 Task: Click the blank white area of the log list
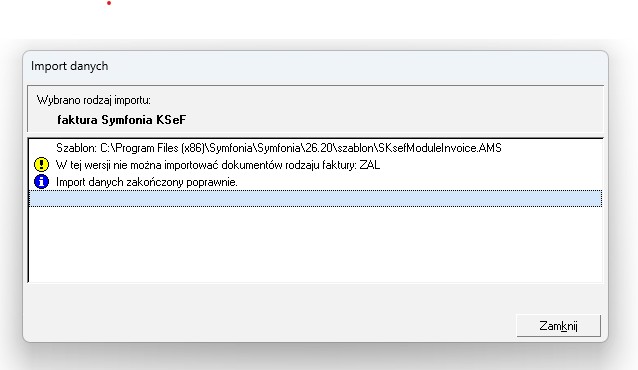(315, 244)
